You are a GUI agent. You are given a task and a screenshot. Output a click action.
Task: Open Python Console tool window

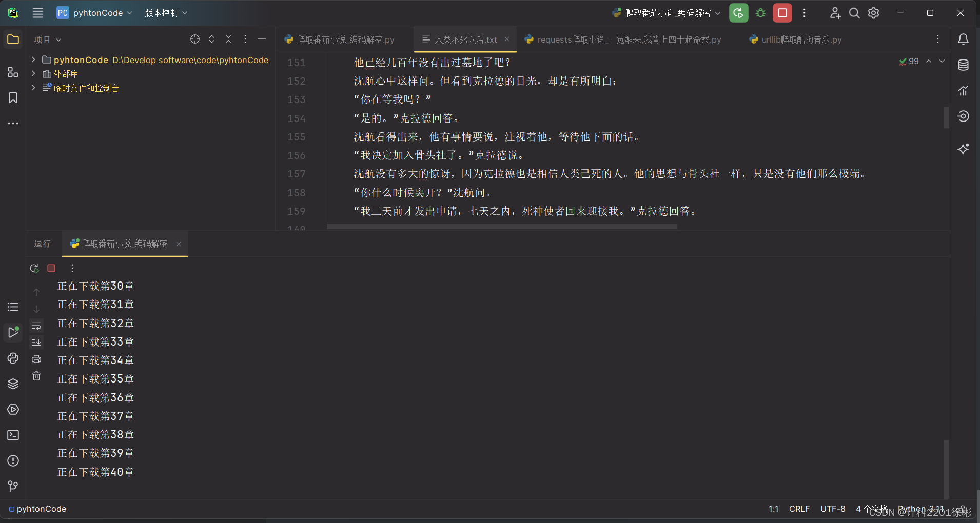coord(13,358)
